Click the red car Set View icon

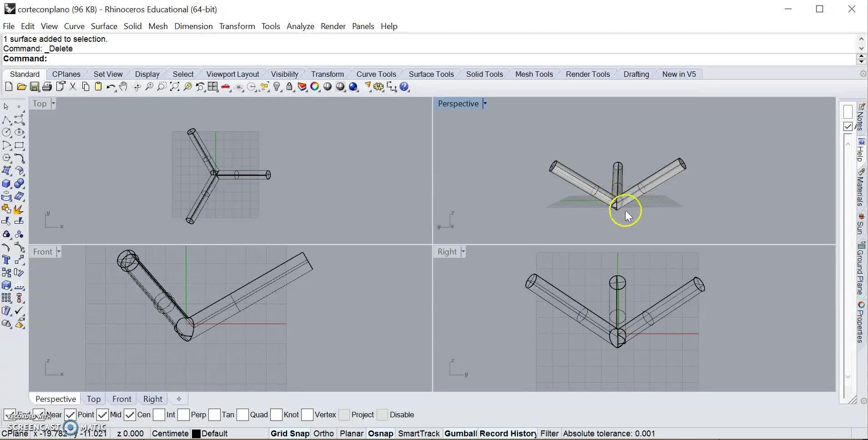click(226, 87)
